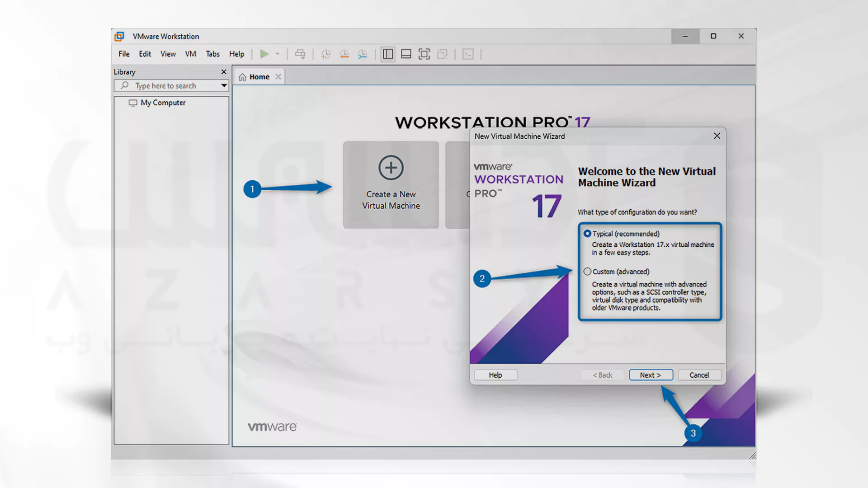
Task: Close the Home tab
Action: tap(278, 77)
